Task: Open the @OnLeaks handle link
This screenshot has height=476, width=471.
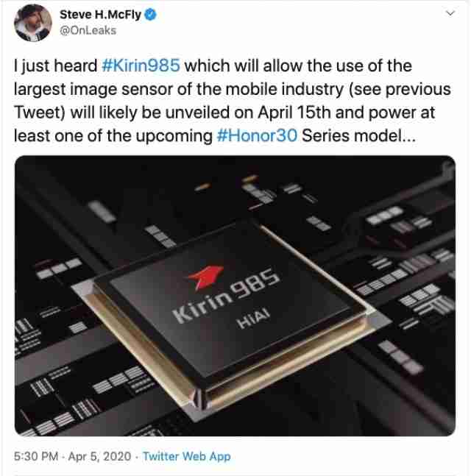Action: point(88,31)
